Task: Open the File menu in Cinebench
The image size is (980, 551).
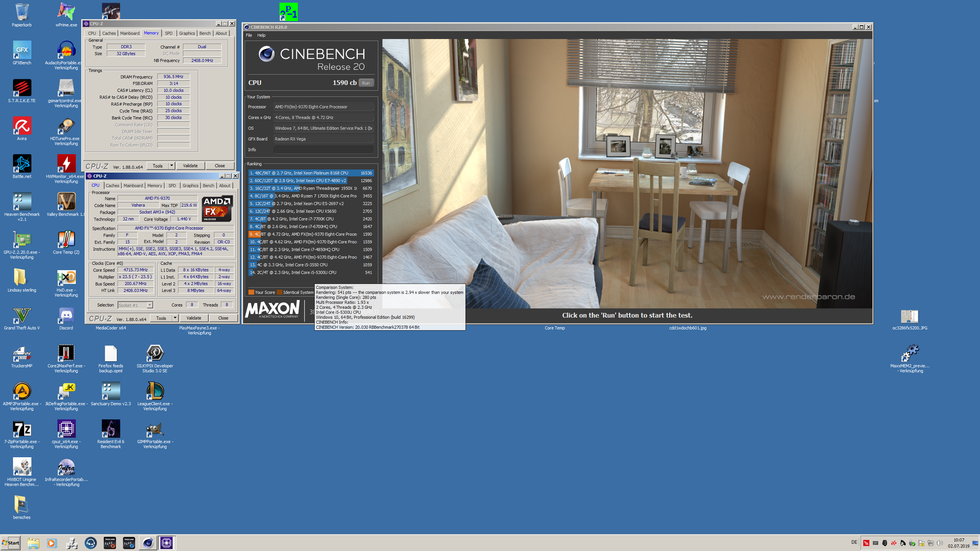Action: click(x=249, y=35)
